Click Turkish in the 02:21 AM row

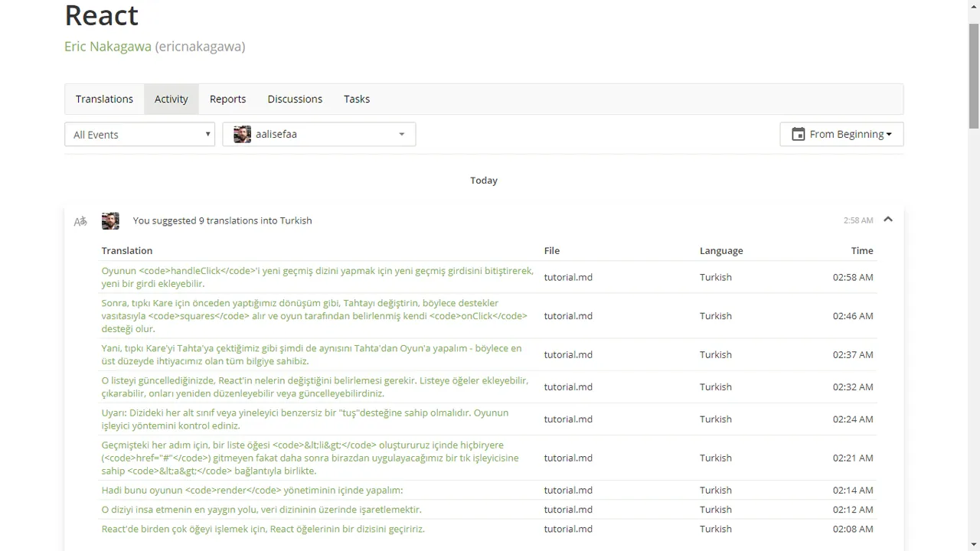pos(716,458)
